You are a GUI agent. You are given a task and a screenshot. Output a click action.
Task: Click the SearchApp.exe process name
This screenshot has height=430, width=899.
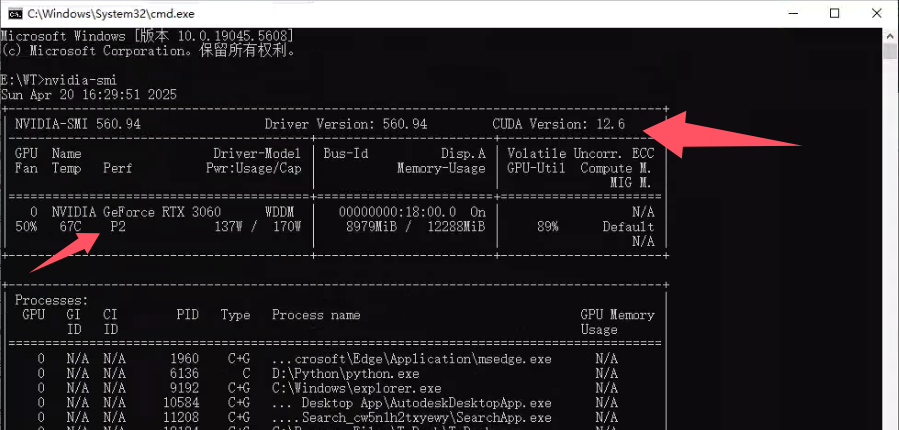(x=412, y=418)
